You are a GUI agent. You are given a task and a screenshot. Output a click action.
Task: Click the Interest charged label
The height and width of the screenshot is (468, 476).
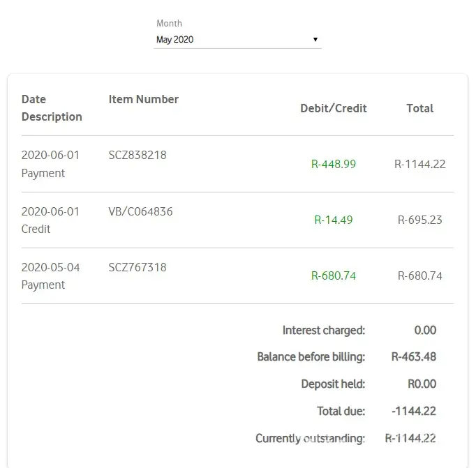point(324,331)
